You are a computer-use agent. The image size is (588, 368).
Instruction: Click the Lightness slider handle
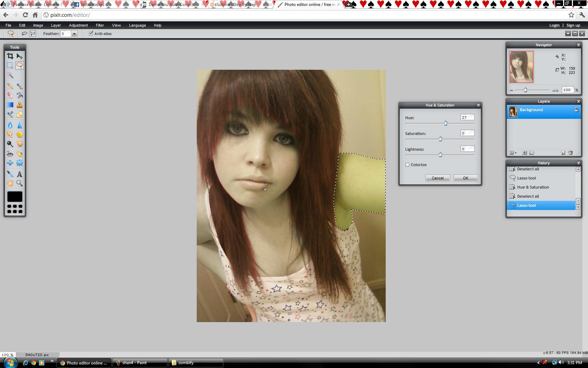point(440,155)
